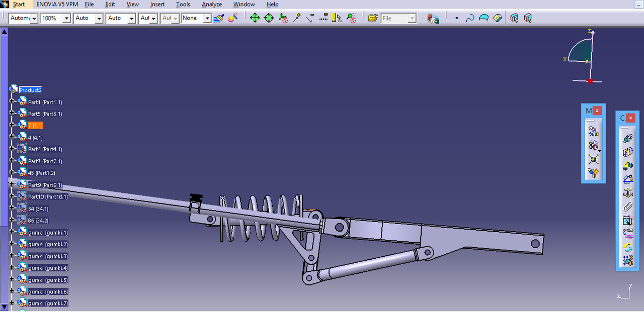This screenshot has height=312, width=644.
Task: Click Stop Manipulate on Clash icon
Action: (594, 173)
